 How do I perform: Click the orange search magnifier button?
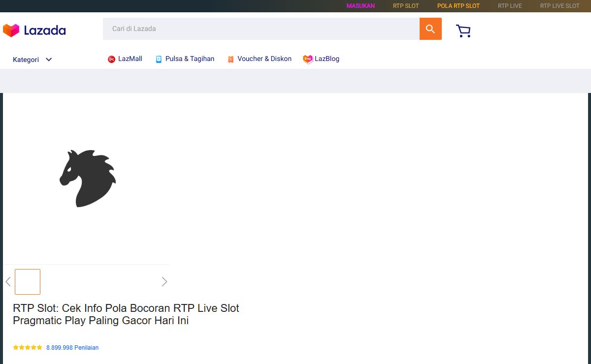(430, 29)
